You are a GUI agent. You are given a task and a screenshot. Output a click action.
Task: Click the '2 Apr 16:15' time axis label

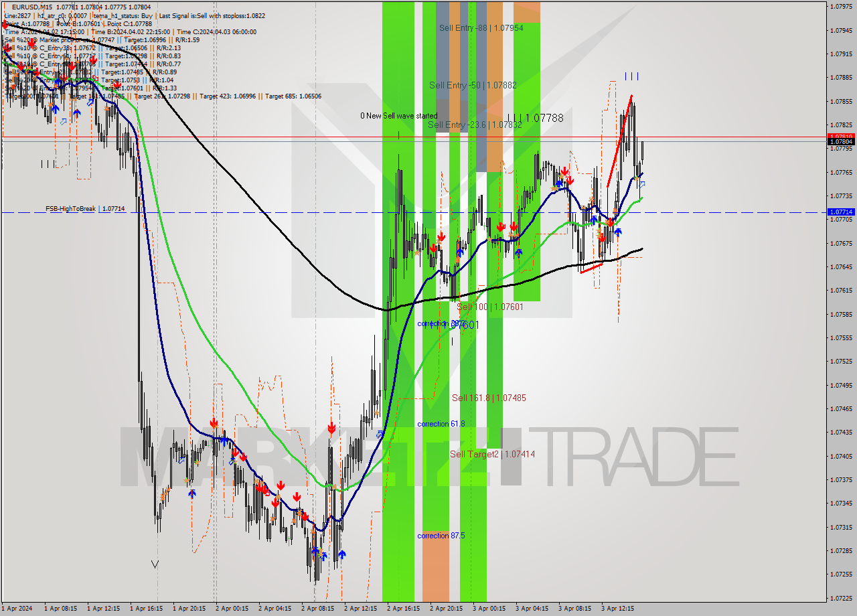[x=404, y=609]
